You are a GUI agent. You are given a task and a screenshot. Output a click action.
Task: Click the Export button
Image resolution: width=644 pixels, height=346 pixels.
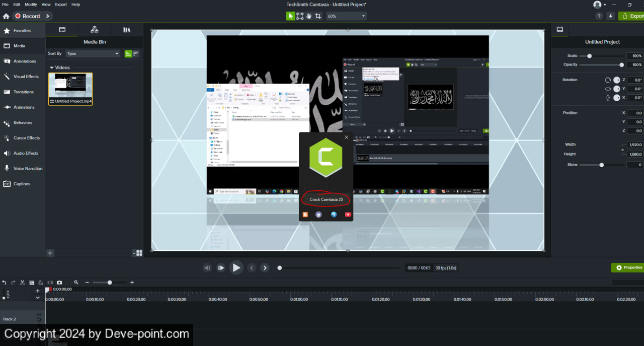(x=632, y=16)
